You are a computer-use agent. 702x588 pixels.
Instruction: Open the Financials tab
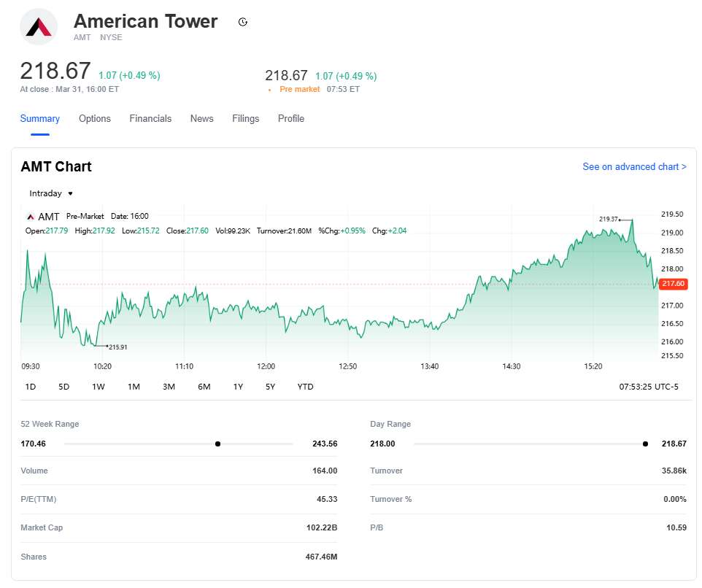150,119
